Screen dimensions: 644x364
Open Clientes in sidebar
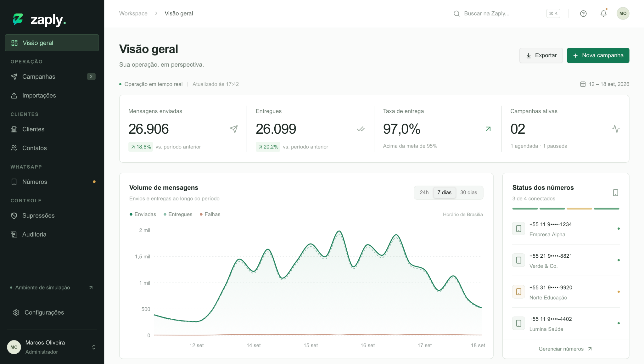52,129
